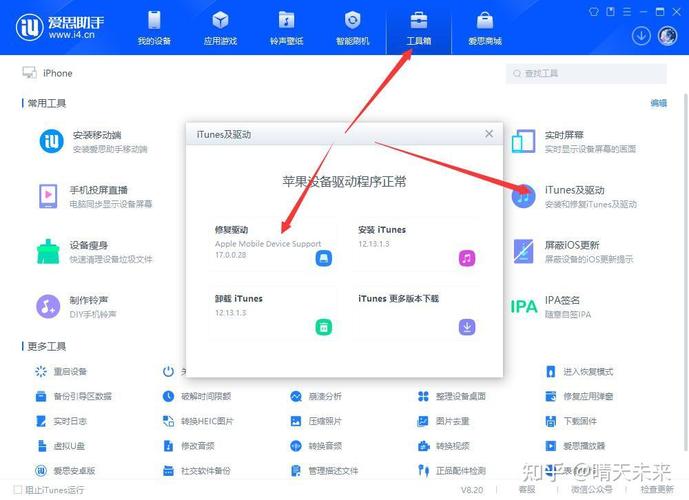Switch to the 铃声壁纸 tab
Screen dimensions: 689x500
pos(286,28)
